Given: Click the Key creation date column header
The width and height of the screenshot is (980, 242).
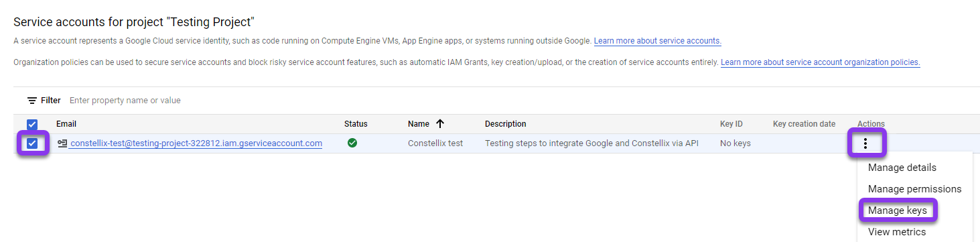Looking at the screenshot, I should pyautogui.click(x=804, y=124).
